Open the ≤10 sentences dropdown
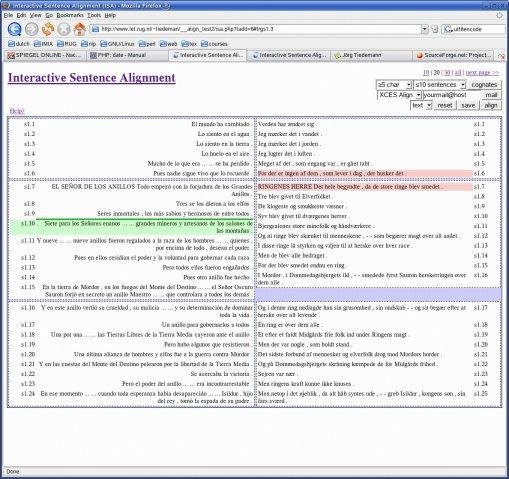 pos(439,85)
